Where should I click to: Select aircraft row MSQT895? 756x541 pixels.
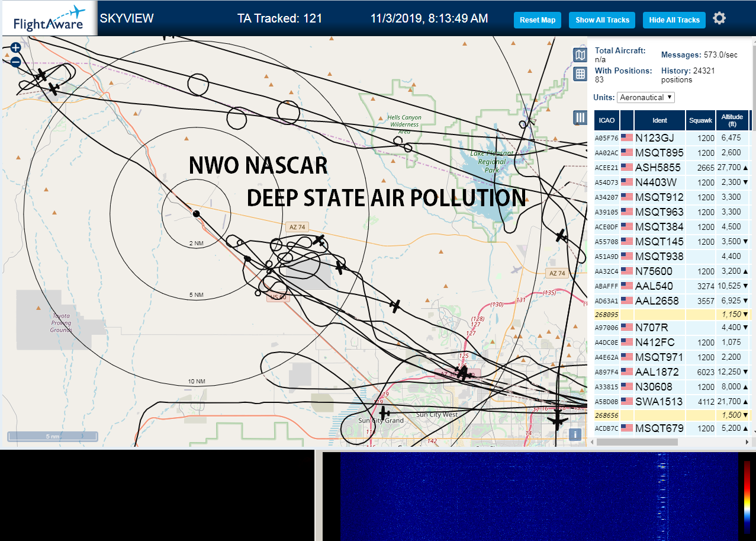(673, 152)
